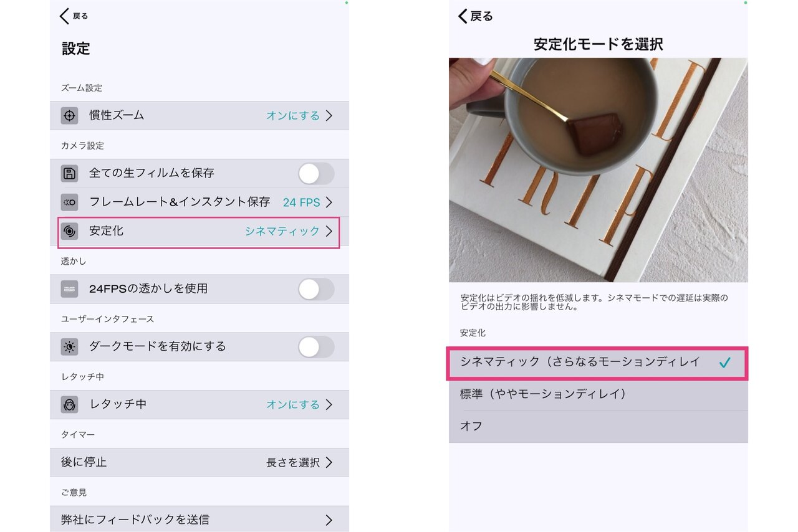Select 標準（ややモーションディレイ） stabilization option
This screenshot has width=798, height=532.
tap(598, 394)
